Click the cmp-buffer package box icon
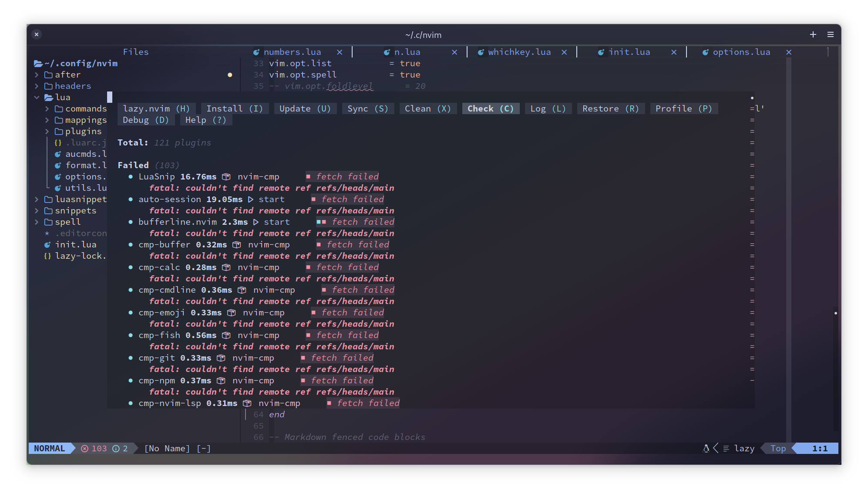This screenshot has height=494, width=868. (237, 245)
